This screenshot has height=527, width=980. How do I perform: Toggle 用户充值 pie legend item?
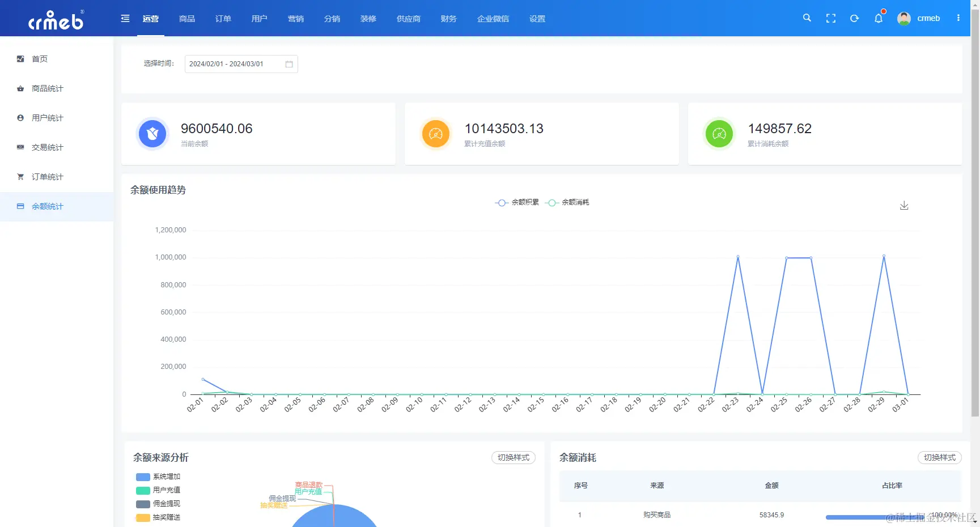point(158,490)
